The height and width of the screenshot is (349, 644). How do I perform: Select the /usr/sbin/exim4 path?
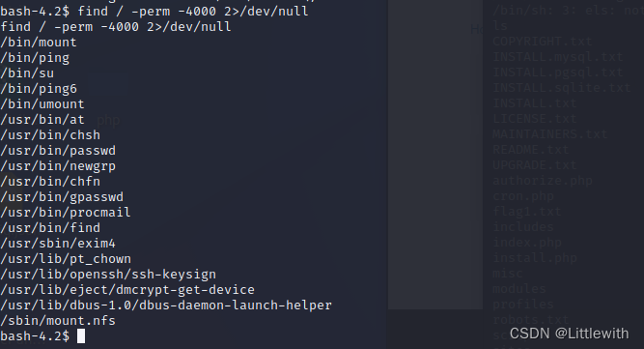pyautogui.click(x=58, y=244)
